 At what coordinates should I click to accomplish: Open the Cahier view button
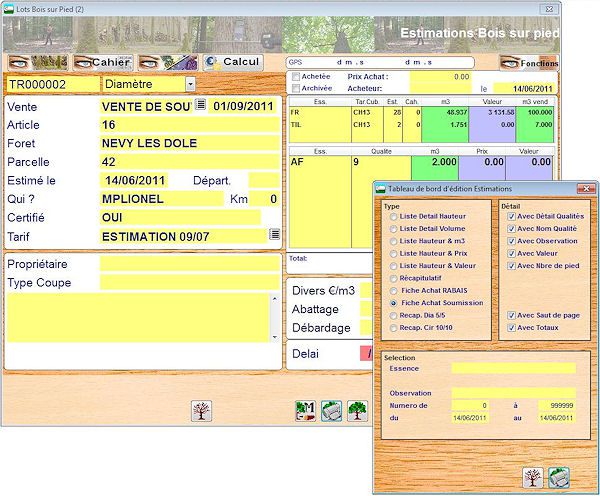[x=103, y=62]
